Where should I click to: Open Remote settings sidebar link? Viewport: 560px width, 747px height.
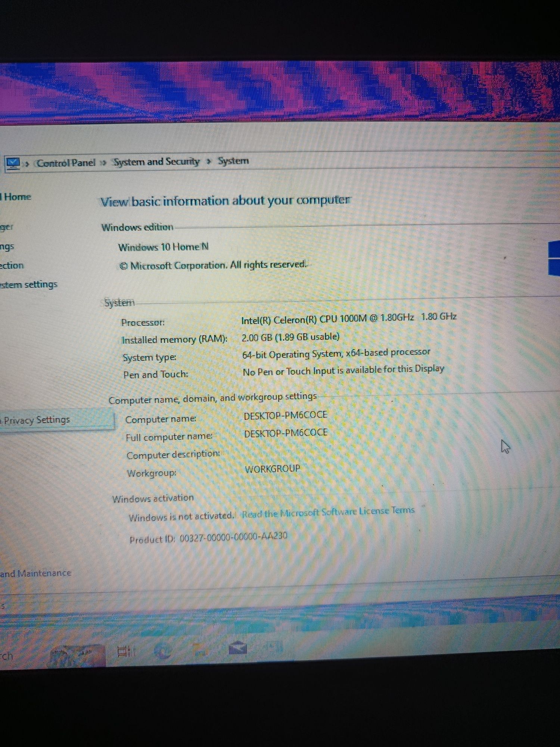tap(7, 247)
